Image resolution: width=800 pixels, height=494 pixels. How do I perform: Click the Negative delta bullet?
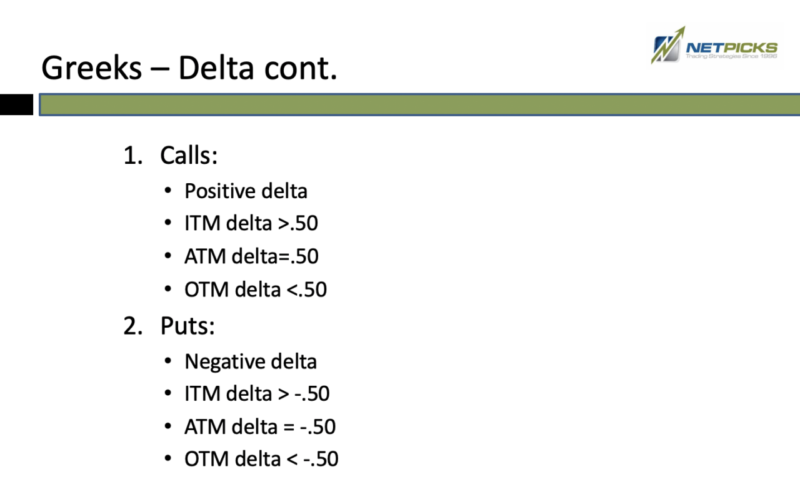pyautogui.click(x=251, y=361)
